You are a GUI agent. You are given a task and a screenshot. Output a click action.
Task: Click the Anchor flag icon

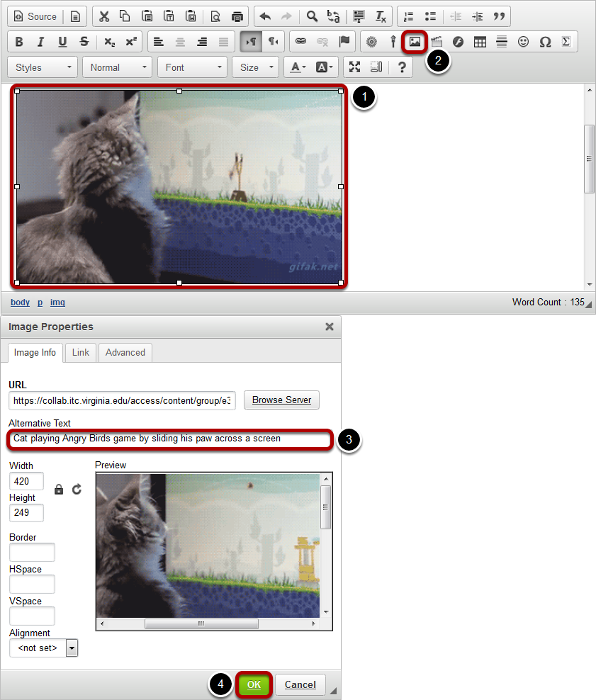(x=344, y=42)
